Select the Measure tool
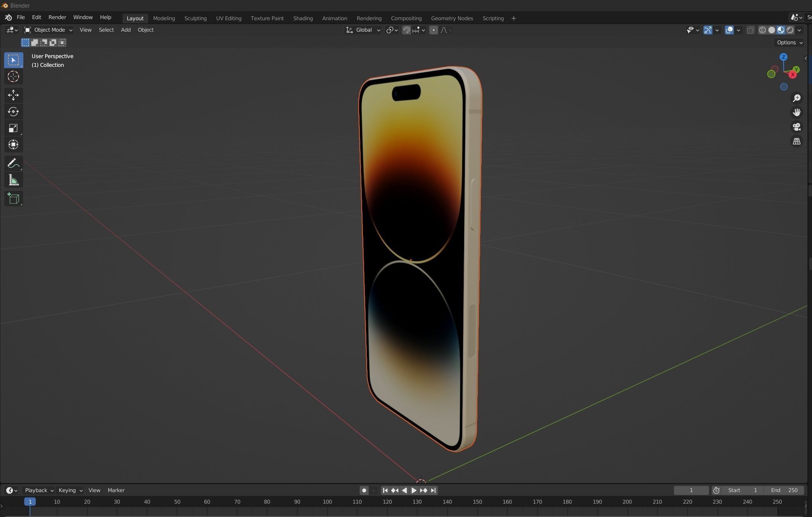 (13, 180)
